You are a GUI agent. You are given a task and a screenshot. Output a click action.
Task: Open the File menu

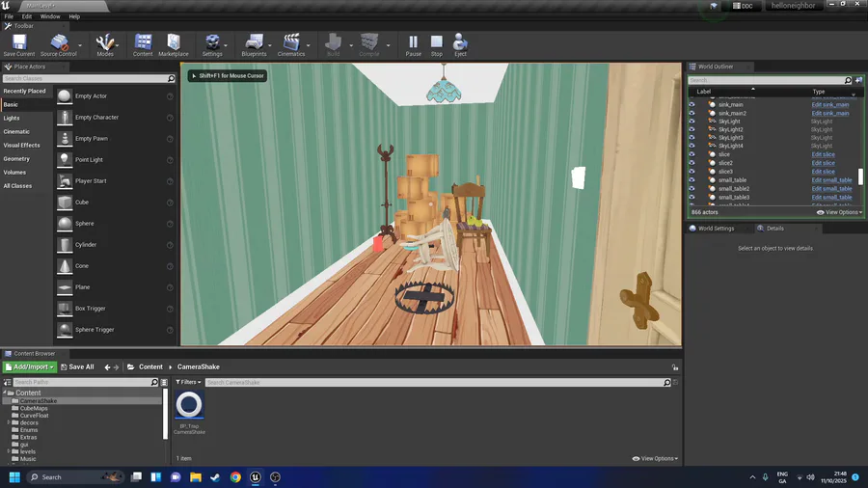pyautogui.click(x=9, y=16)
